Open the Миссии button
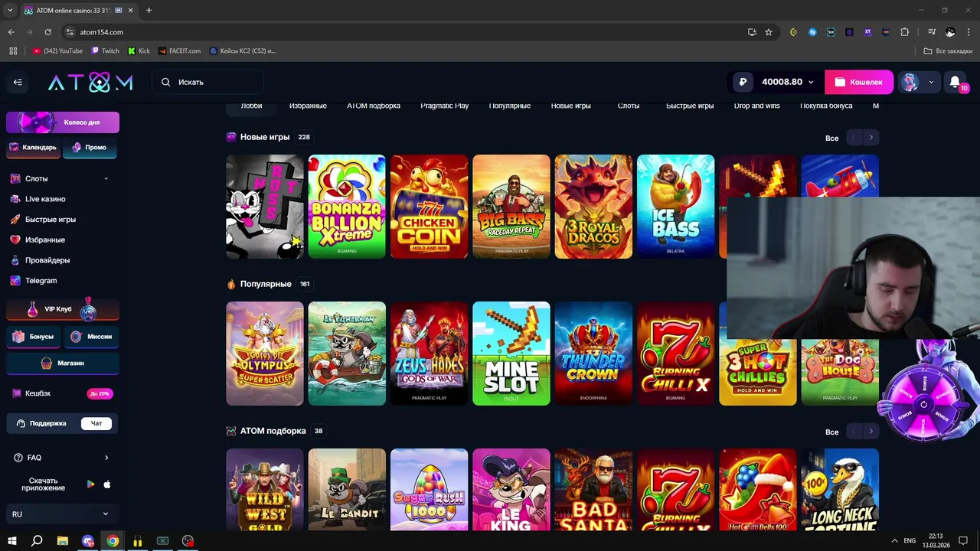980x551 pixels. [91, 337]
